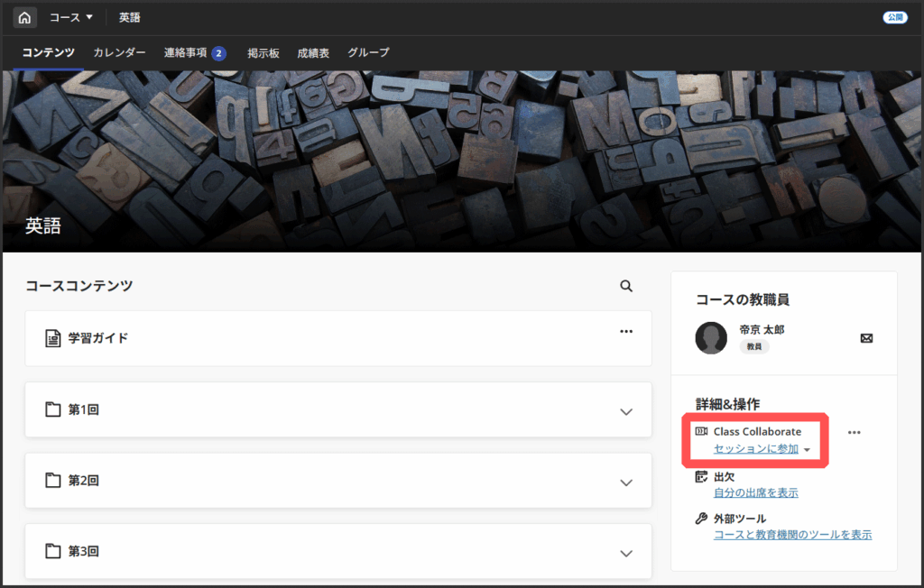Switch to the 連絡事項 tab
Image resolution: width=924 pixels, height=588 pixels.
(187, 53)
